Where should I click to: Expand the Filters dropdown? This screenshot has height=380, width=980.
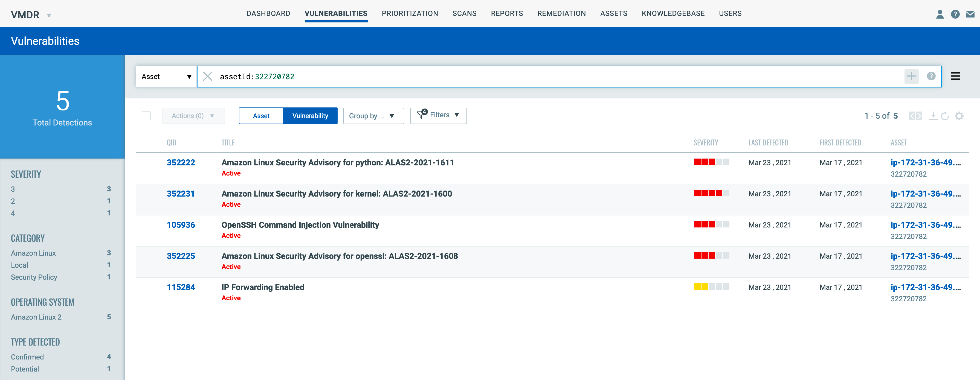coord(438,115)
